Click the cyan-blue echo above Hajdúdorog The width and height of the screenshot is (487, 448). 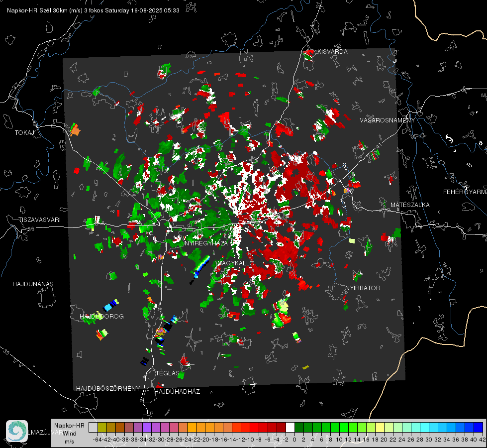coord(111,305)
